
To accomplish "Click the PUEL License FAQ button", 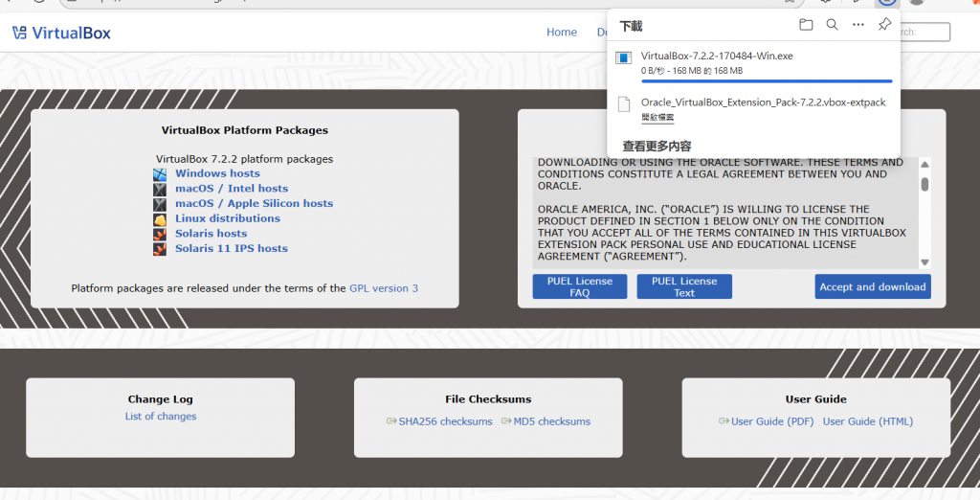I will tap(579, 286).
